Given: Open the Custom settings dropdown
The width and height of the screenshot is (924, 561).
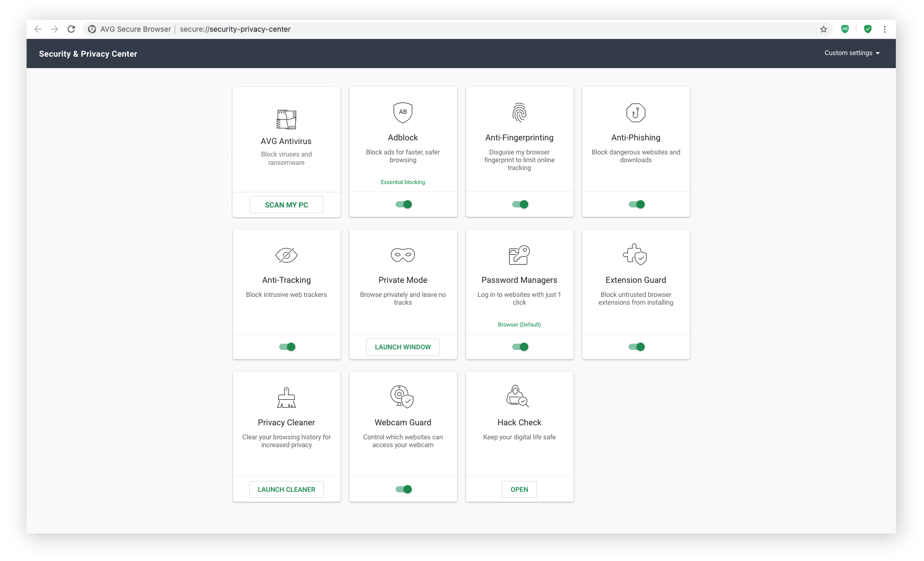Looking at the screenshot, I should [x=852, y=53].
